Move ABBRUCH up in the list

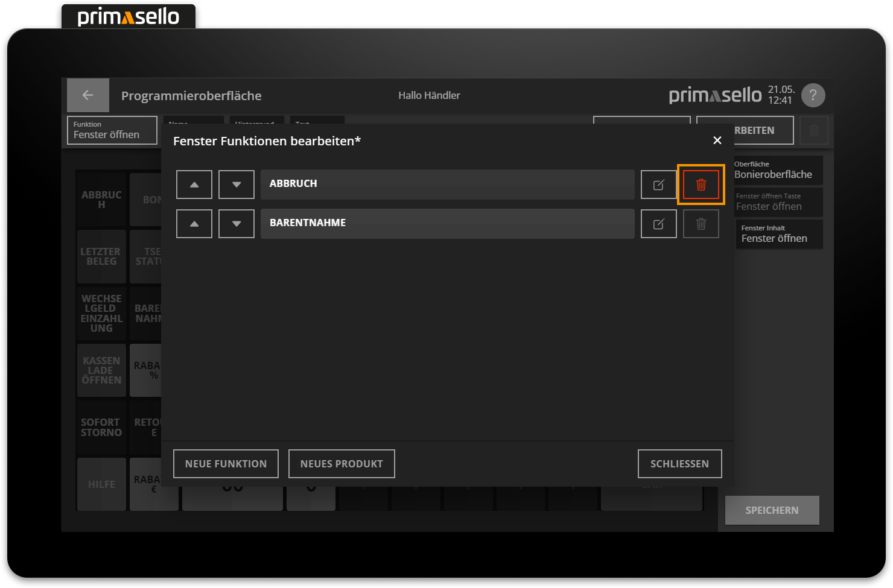coord(194,185)
